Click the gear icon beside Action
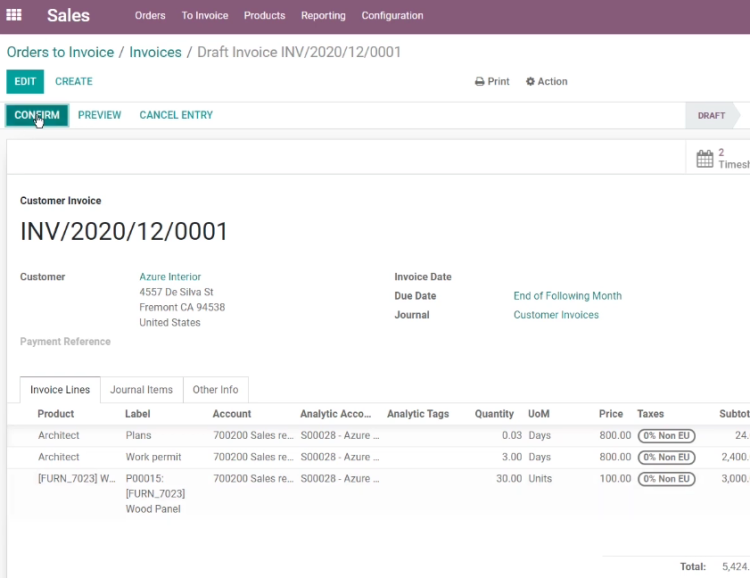Viewport: 750px width, 578px height. pyautogui.click(x=530, y=82)
